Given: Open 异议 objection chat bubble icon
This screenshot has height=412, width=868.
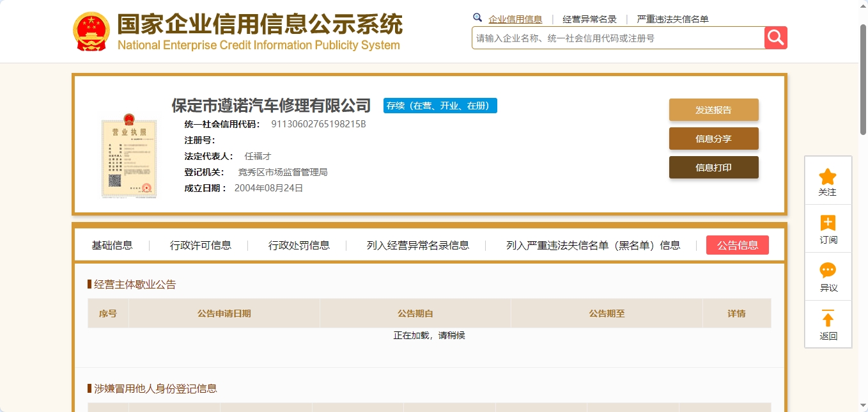Looking at the screenshot, I should pyautogui.click(x=828, y=271).
